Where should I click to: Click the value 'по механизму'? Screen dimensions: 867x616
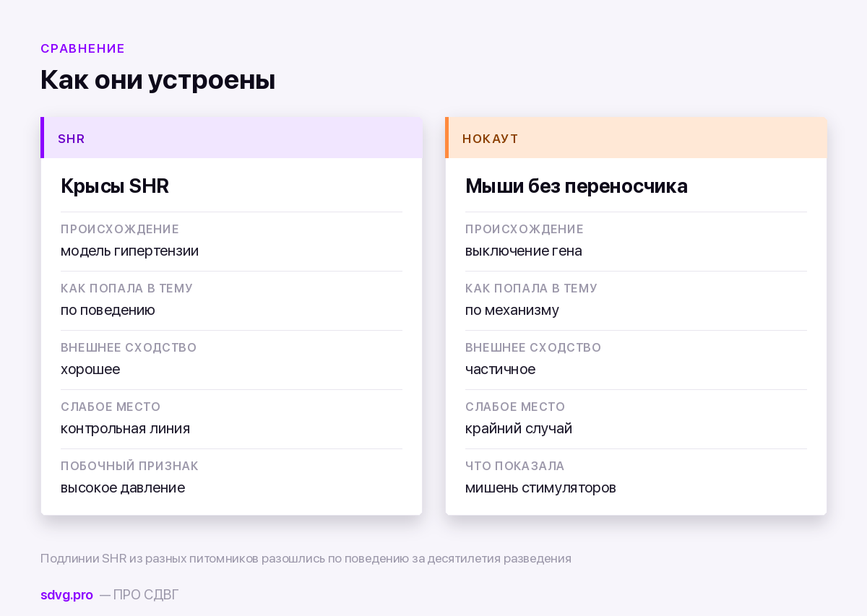[512, 311]
